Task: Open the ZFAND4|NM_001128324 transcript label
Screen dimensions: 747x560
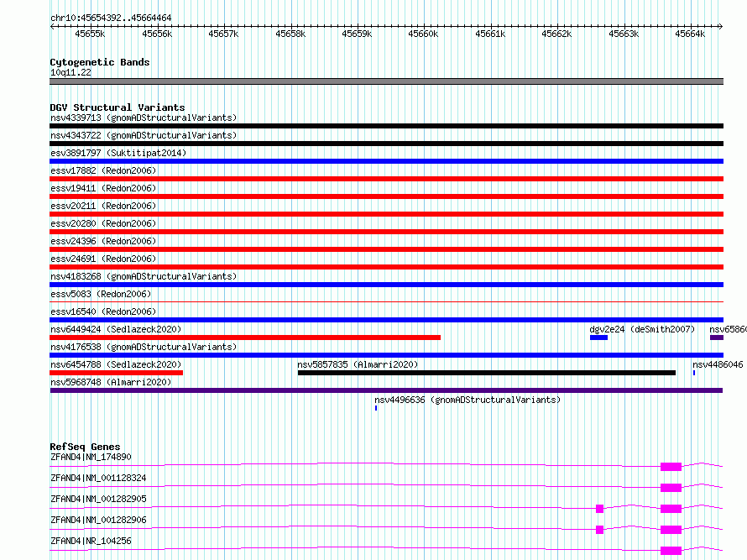Action: 98,478
